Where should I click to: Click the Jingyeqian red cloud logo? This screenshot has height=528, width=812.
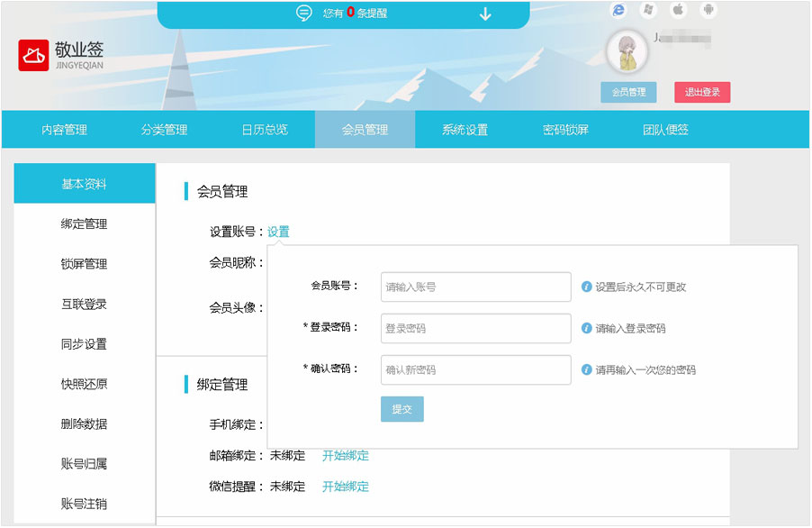point(33,55)
